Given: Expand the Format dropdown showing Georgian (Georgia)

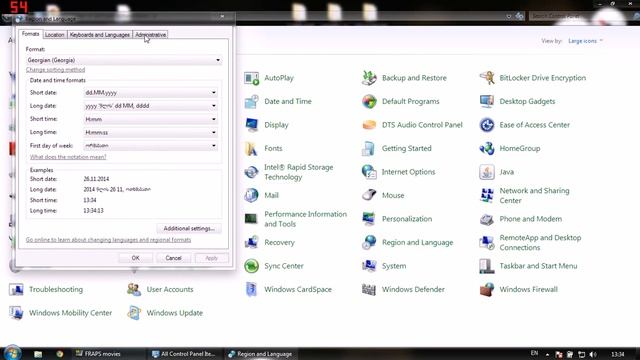Looking at the screenshot, I should 124,60.
